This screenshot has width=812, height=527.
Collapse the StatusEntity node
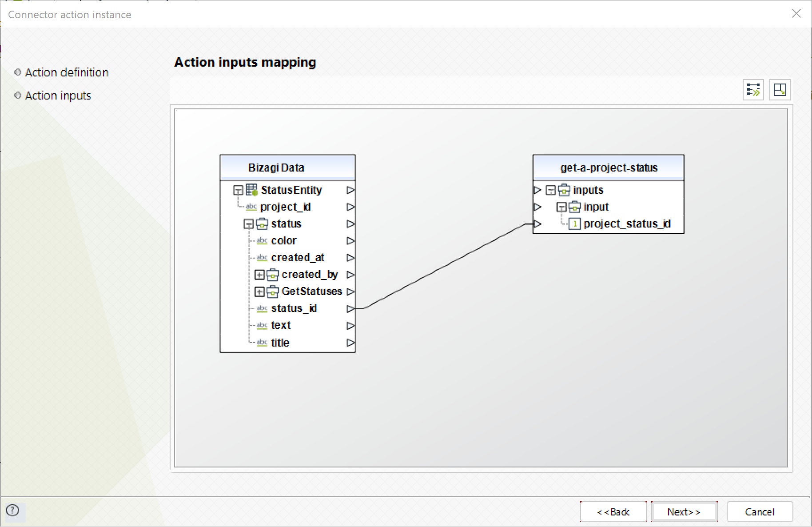[x=238, y=190]
